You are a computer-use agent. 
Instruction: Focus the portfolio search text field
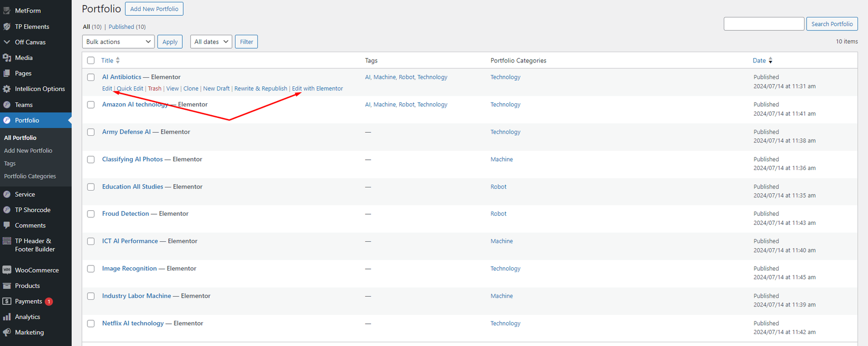tap(763, 24)
